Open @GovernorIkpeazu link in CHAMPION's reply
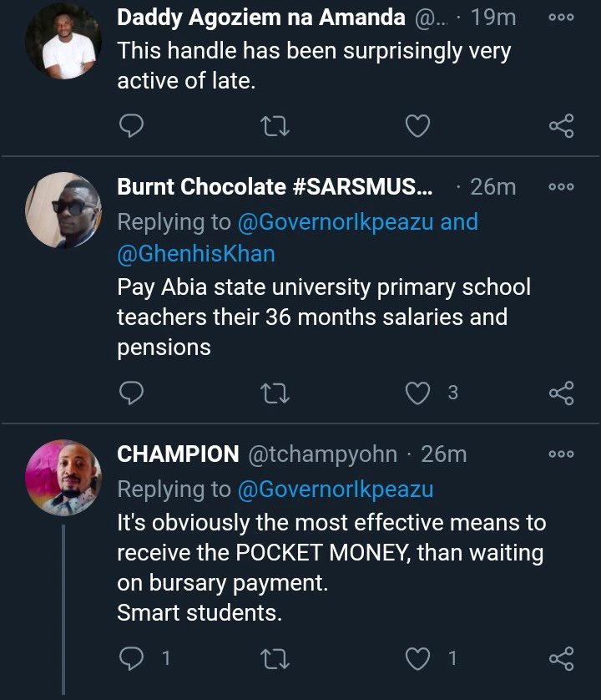The width and height of the screenshot is (601, 700). (336, 489)
